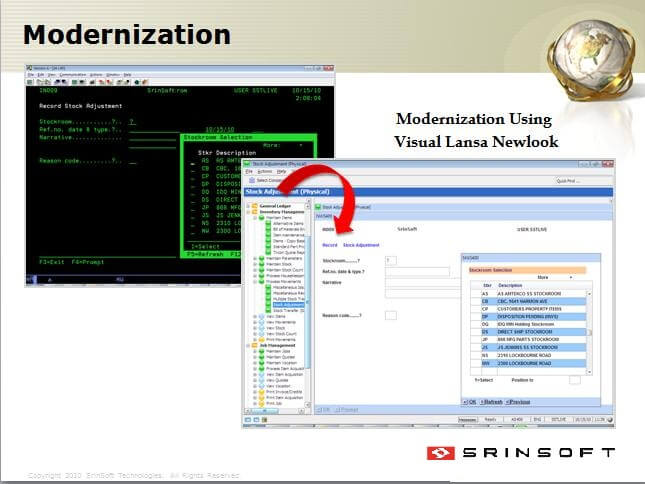645x484 pixels.
Task: Click Refresh button in Stockroom Selection panel
Action: (x=492, y=402)
